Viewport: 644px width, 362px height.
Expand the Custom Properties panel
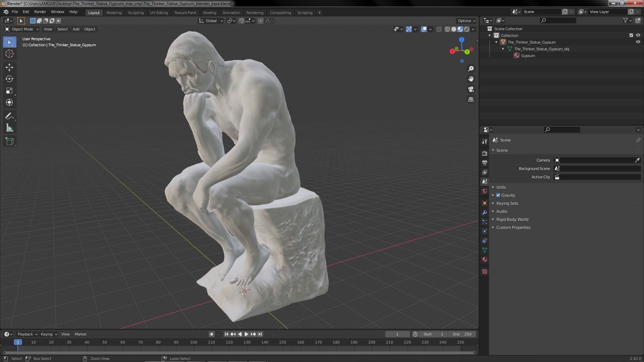point(513,227)
